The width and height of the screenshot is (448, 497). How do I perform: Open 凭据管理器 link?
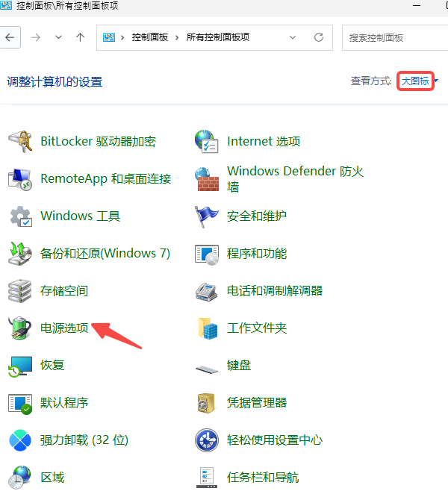[x=257, y=403]
